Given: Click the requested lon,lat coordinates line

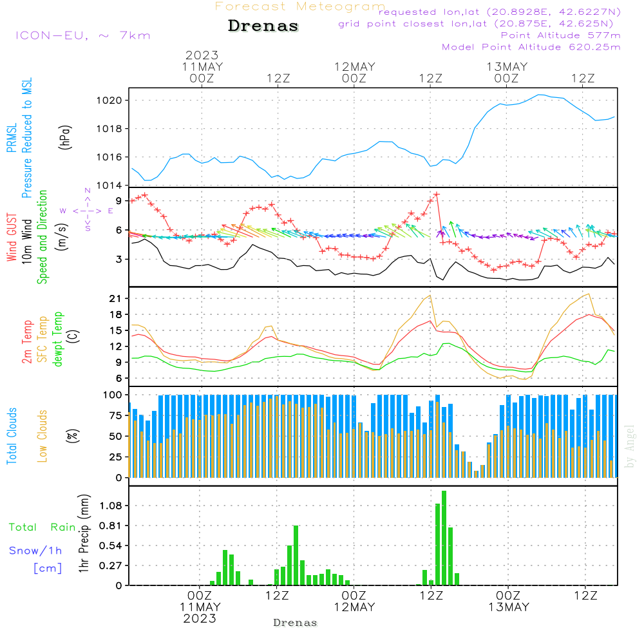Looking at the screenshot, I should click(500, 12).
